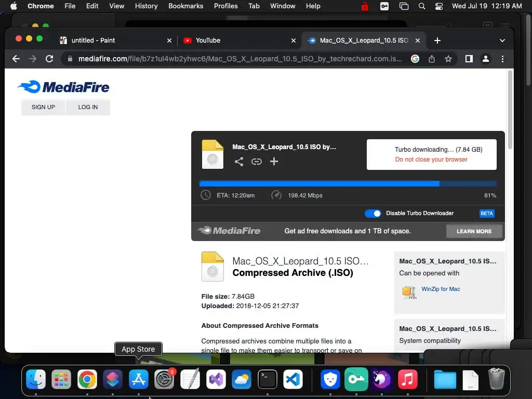Click the red lock icon in menu bar
The image size is (532, 399).
point(365,6)
